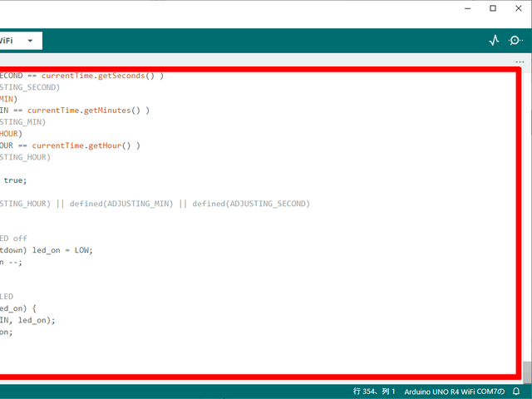The width and height of the screenshot is (532, 399).
Task: Click the editor's vertical scrollbar thumb
Action: [527, 370]
